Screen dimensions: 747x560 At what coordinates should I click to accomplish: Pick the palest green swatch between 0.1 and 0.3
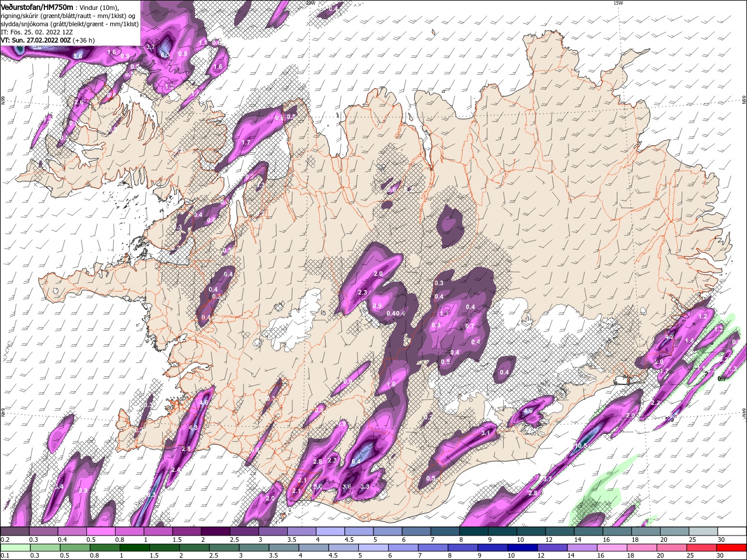pos(15,547)
